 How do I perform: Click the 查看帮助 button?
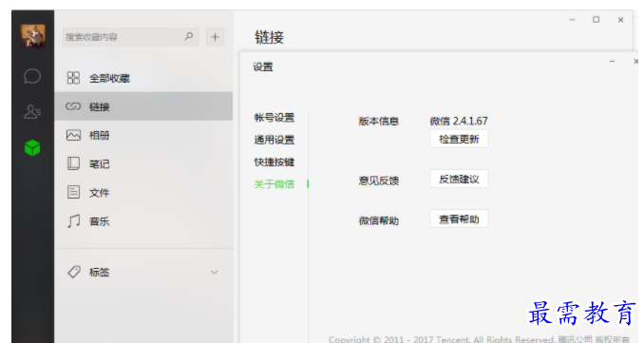coord(459,219)
